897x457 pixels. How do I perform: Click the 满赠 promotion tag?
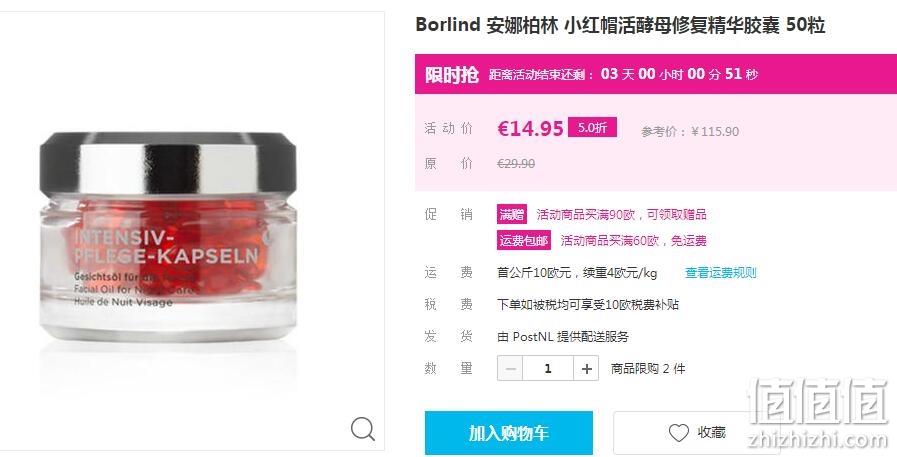pos(512,214)
